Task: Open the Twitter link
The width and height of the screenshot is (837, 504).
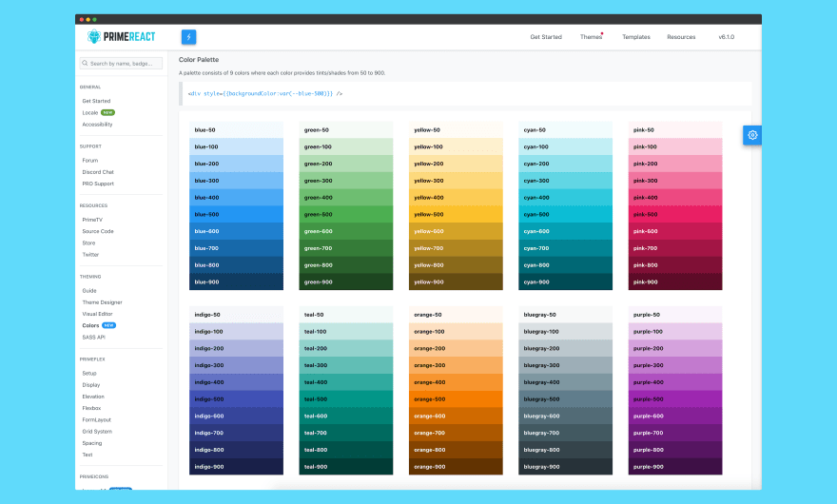Action: (x=90, y=255)
